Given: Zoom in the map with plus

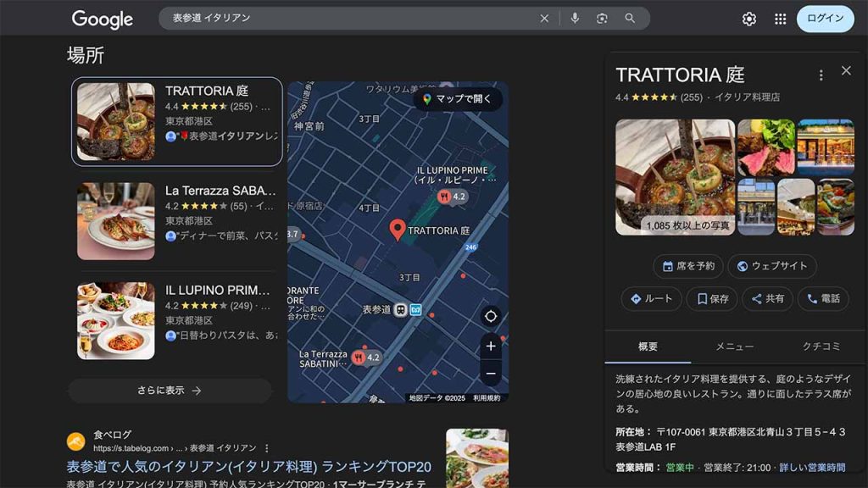Looking at the screenshot, I should [x=491, y=347].
